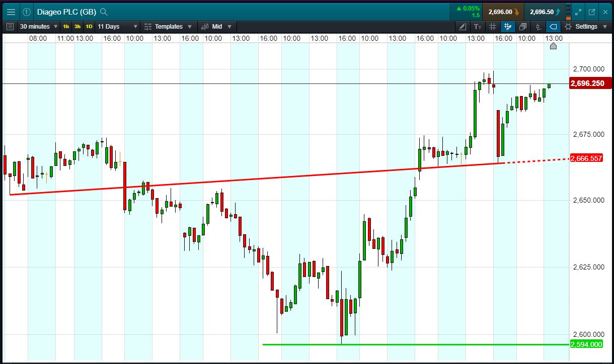Screen dimensions: 614x364
Task: Pop out the chart in new window
Action: pos(592,12)
